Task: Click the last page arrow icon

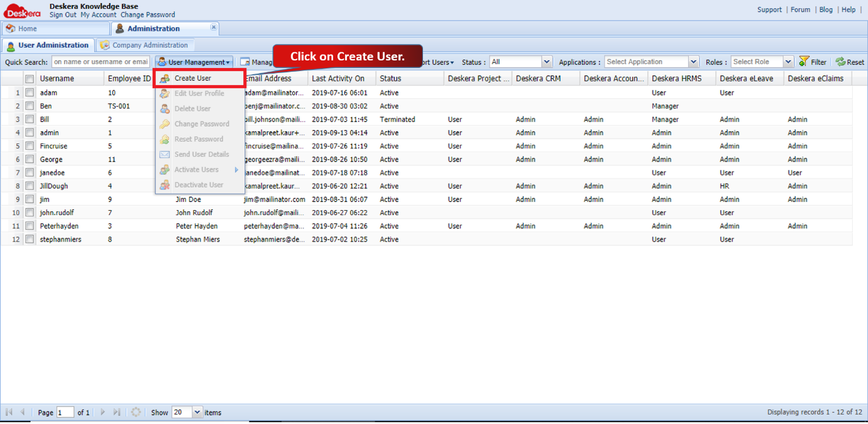Action: 117,412
